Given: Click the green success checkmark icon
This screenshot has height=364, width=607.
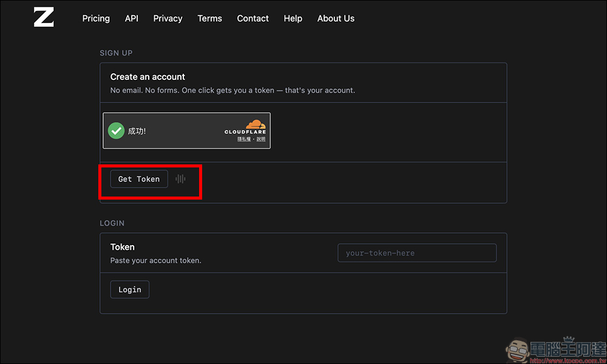Looking at the screenshot, I should (116, 130).
